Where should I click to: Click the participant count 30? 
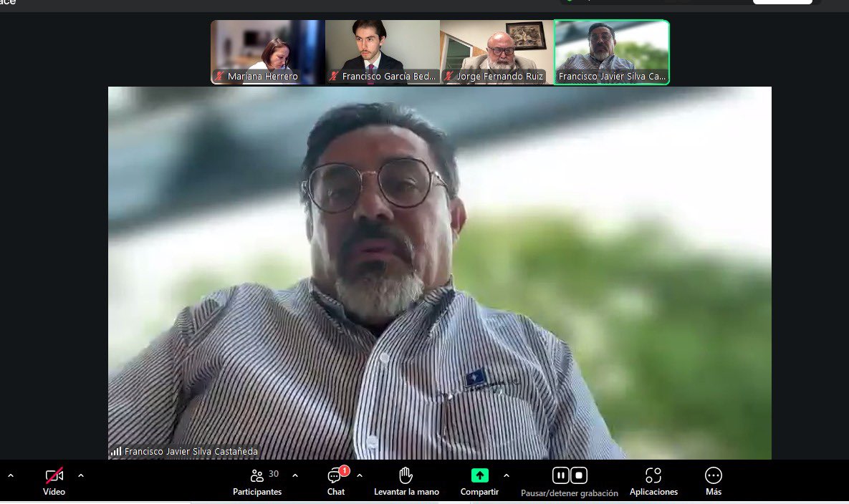[274, 474]
